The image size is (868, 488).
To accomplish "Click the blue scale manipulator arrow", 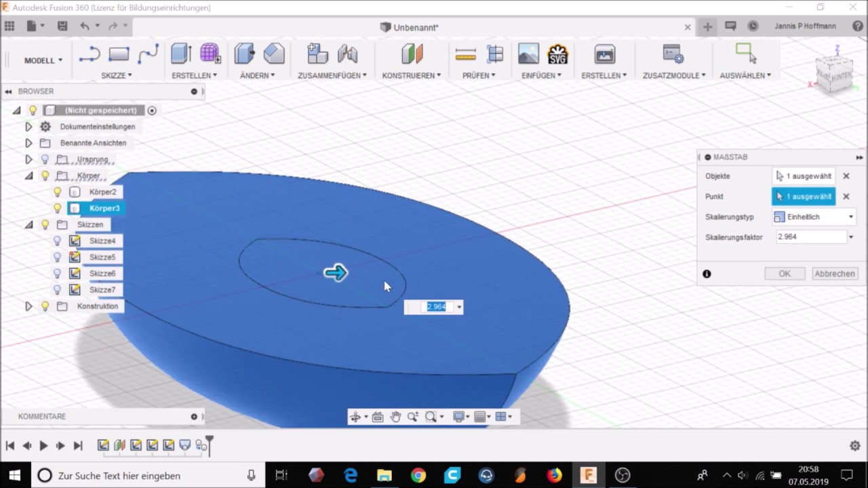I will click(x=336, y=272).
